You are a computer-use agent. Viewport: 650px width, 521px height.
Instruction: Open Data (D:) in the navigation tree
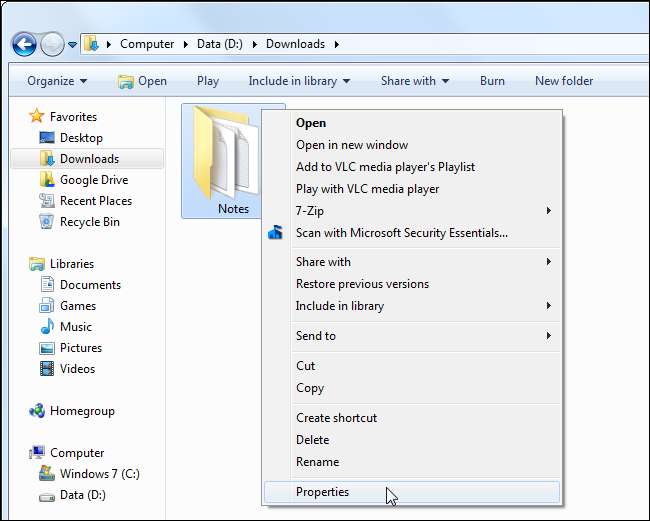83,495
